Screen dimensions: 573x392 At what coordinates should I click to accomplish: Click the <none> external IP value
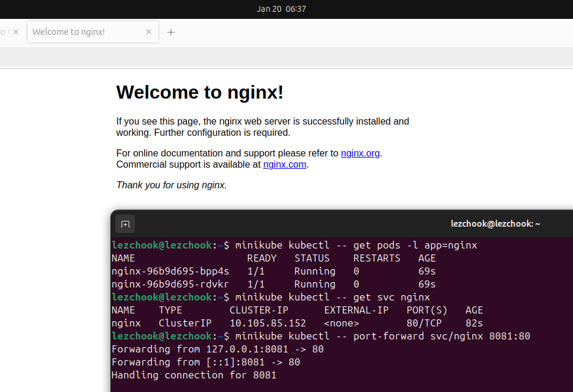pos(342,324)
